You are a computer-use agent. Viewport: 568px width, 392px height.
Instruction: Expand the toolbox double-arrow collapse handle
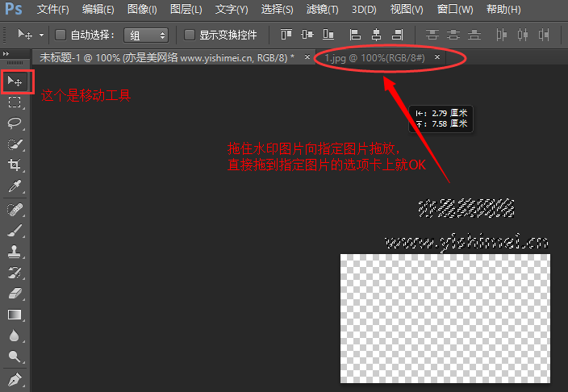tap(8, 53)
